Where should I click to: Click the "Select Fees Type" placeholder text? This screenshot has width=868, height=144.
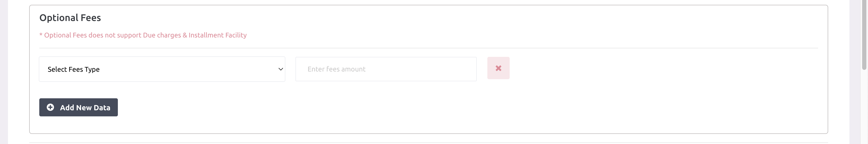click(74, 69)
